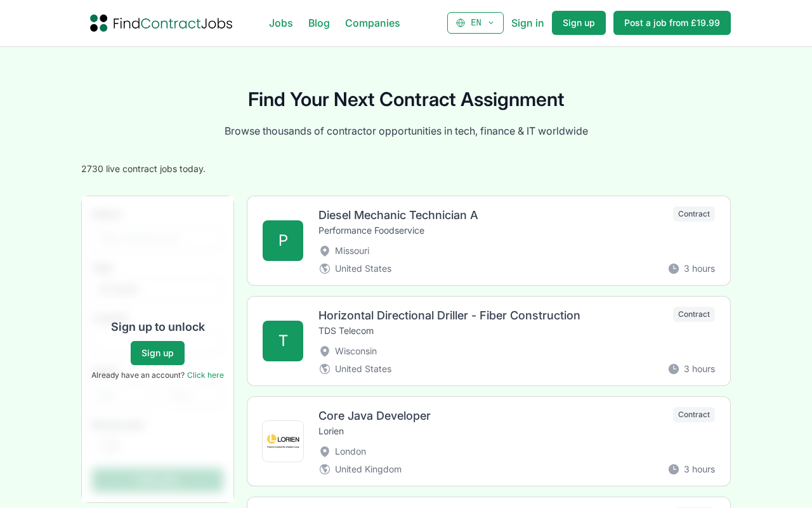Click the clock icon in Diesel Mechanic card

(x=674, y=269)
